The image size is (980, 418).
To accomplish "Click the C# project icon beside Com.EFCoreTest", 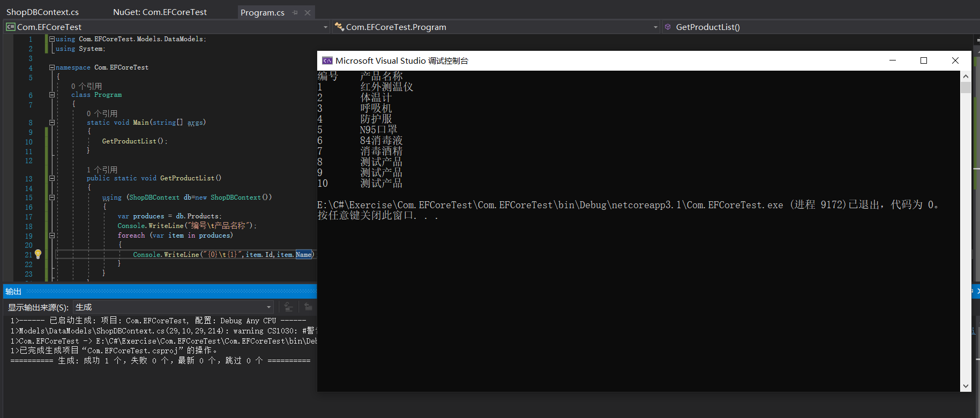I will [x=10, y=27].
